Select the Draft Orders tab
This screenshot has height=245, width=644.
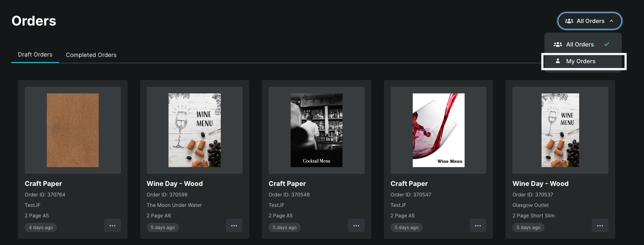[x=35, y=54]
